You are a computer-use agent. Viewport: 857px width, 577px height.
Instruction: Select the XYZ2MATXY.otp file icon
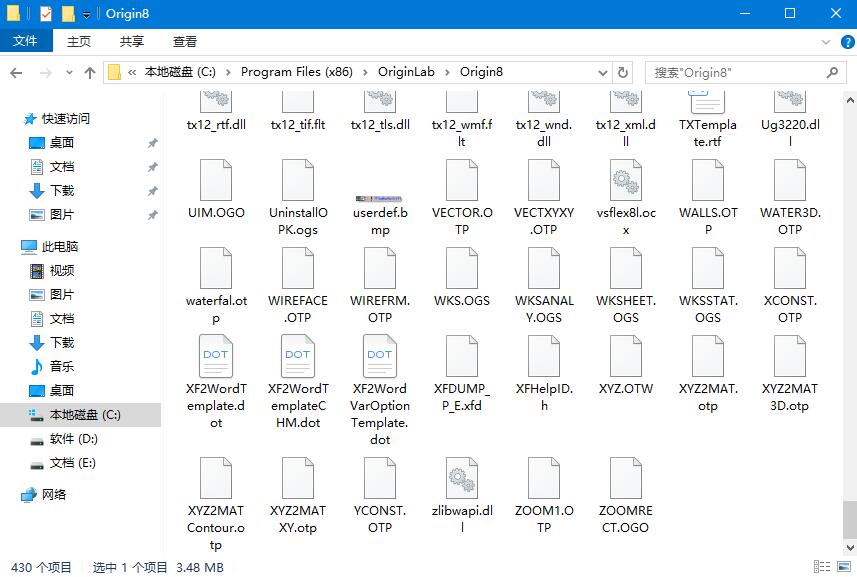[298, 478]
